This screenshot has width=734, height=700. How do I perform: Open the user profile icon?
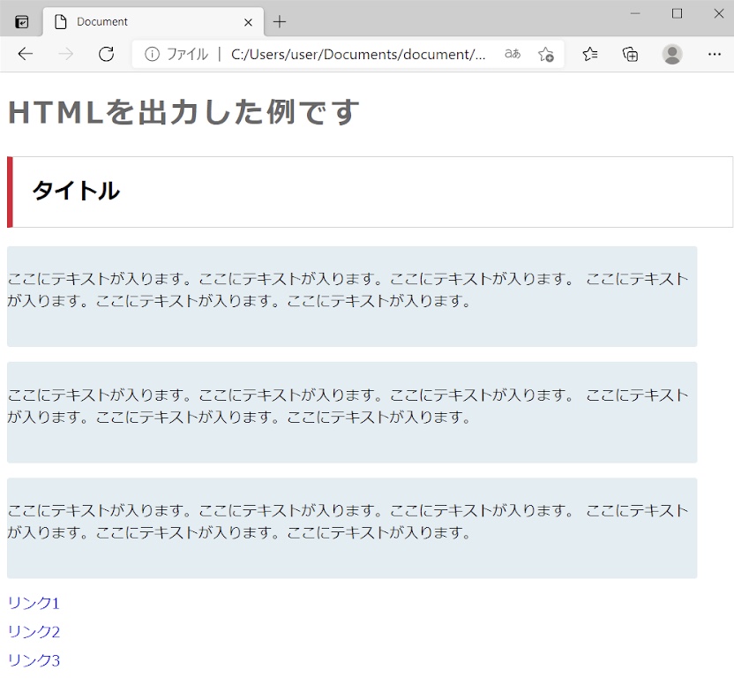click(672, 55)
